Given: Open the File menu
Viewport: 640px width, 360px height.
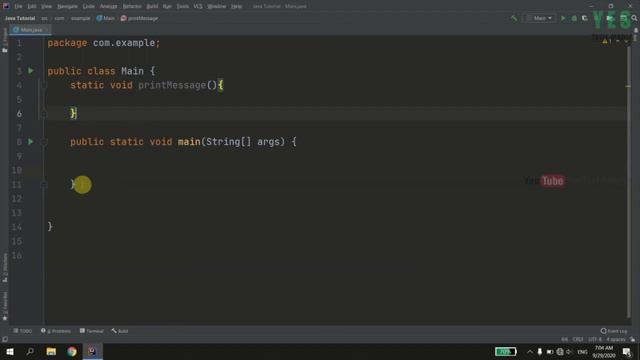Looking at the screenshot, I should tap(18, 6).
